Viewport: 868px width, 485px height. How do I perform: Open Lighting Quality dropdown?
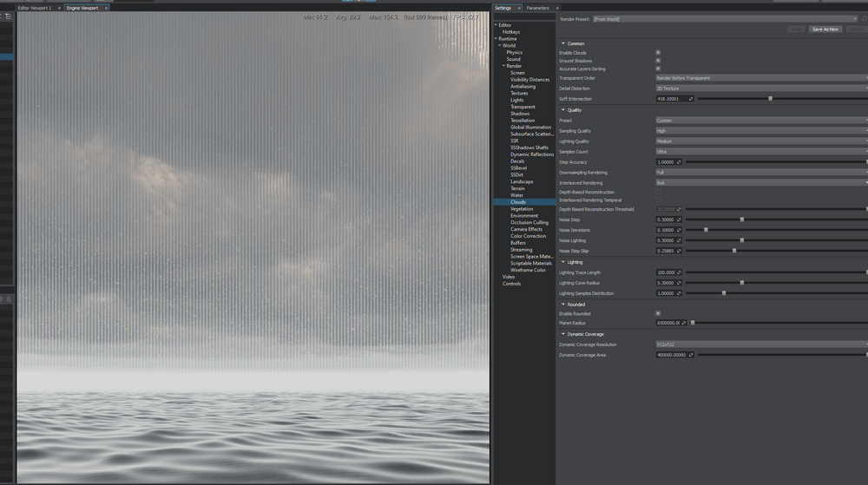[761, 141]
